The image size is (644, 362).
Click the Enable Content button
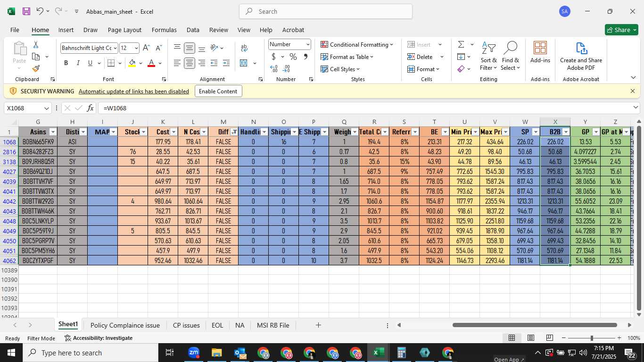[x=218, y=91]
